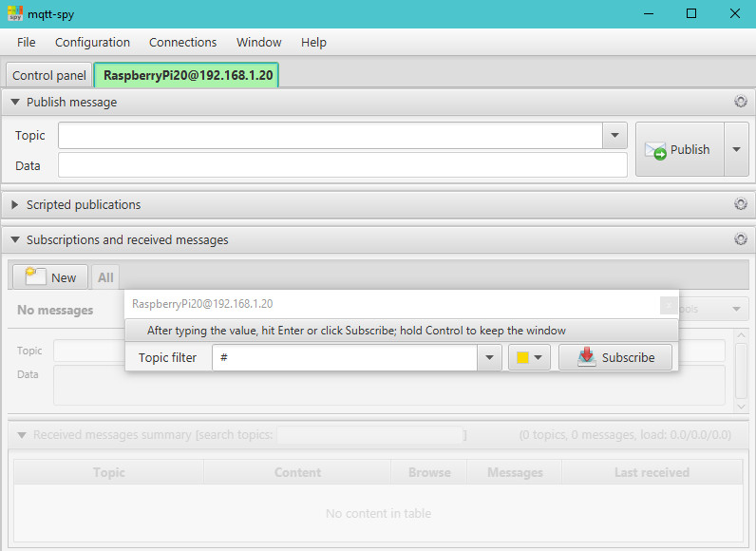Open the Publish message settings gear
This screenshot has height=551, width=756.
(x=741, y=102)
